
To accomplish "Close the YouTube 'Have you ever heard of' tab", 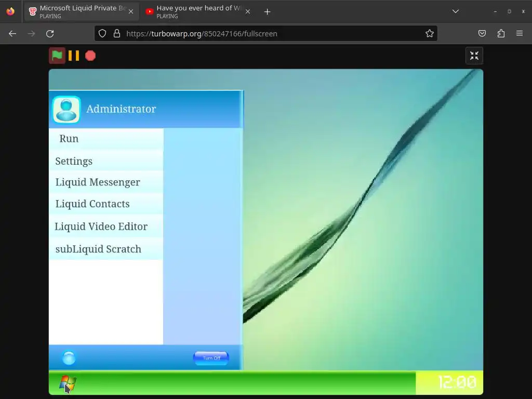I will point(248,11).
